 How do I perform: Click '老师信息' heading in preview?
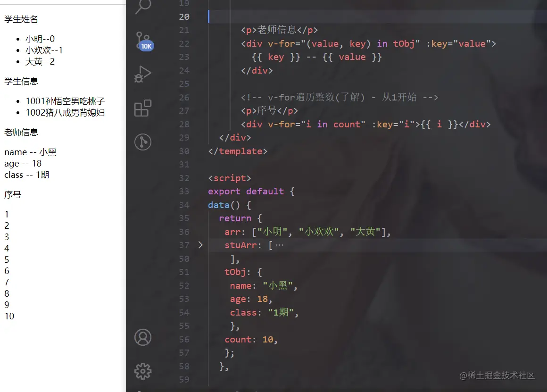[21, 132]
